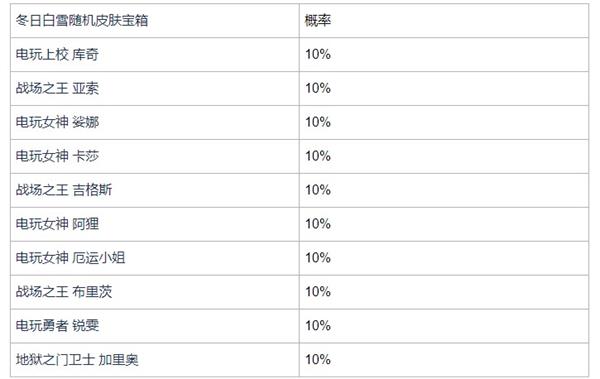Click the 10% value beside 库奇
The height and width of the screenshot is (379, 600).
(x=318, y=54)
